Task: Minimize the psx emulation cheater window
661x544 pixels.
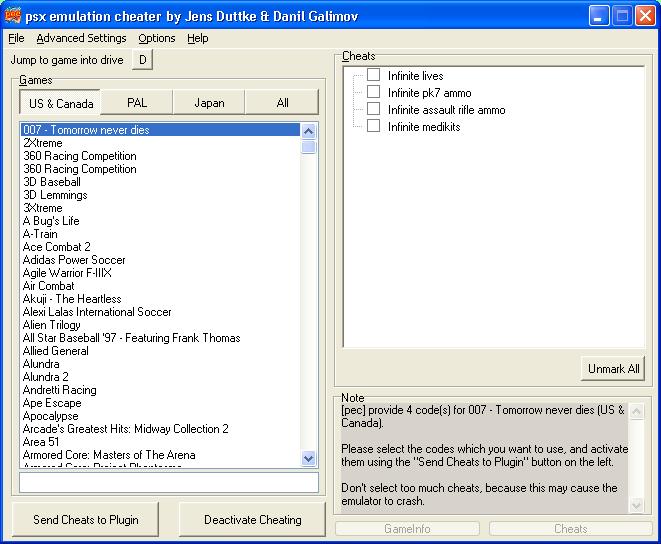Action: pos(599,16)
